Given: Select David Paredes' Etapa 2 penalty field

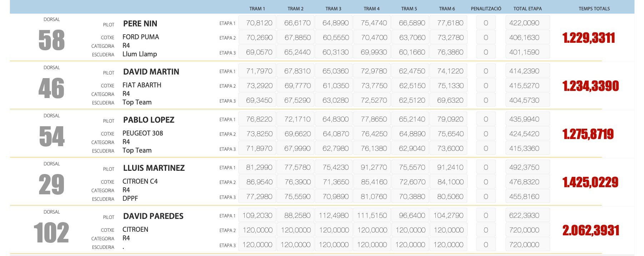Looking at the screenshot, I should 486,230.
